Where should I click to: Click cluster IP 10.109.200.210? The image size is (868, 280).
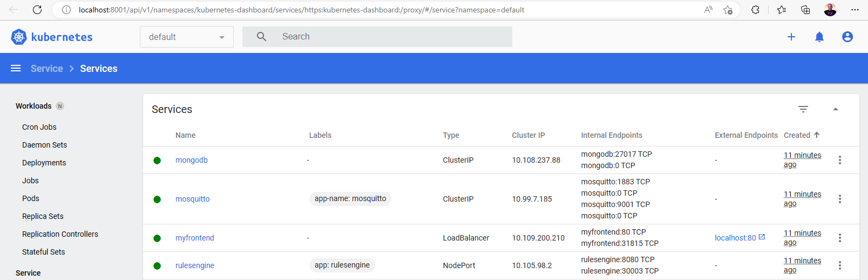(x=539, y=238)
